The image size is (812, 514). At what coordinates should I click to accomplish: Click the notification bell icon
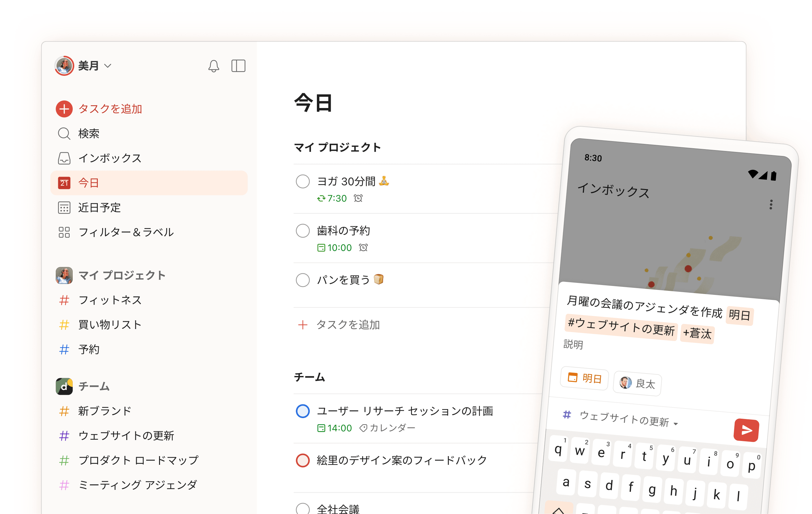click(x=214, y=66)
